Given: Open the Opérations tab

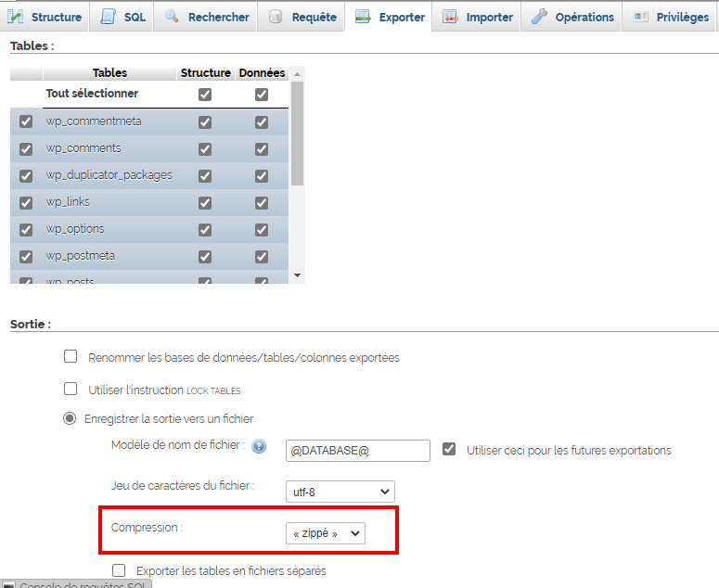Looking at the screenshot, I should 571,17.
